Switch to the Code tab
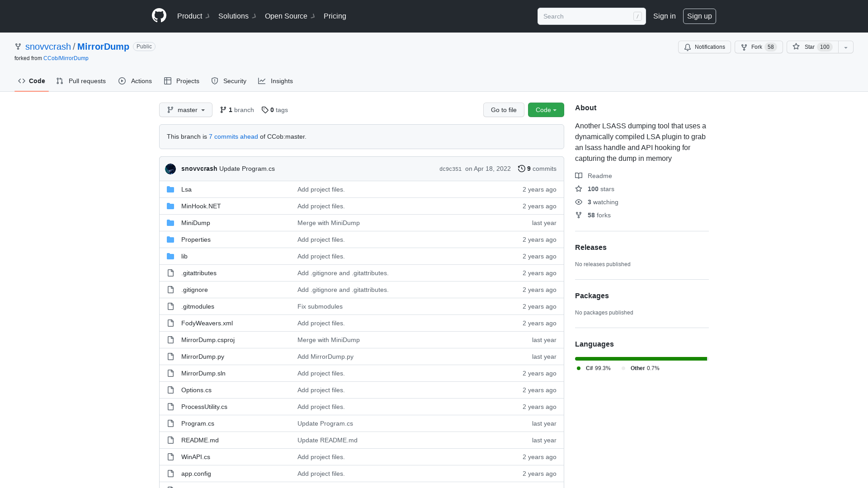The width and height of the screenshot is (868, 488). pyautogui.click(x=32, y=81)
